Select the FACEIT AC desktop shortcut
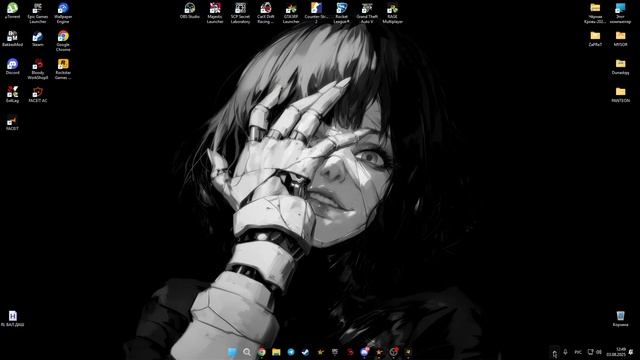This screenshot has width=640, height=360. point(38,95)
